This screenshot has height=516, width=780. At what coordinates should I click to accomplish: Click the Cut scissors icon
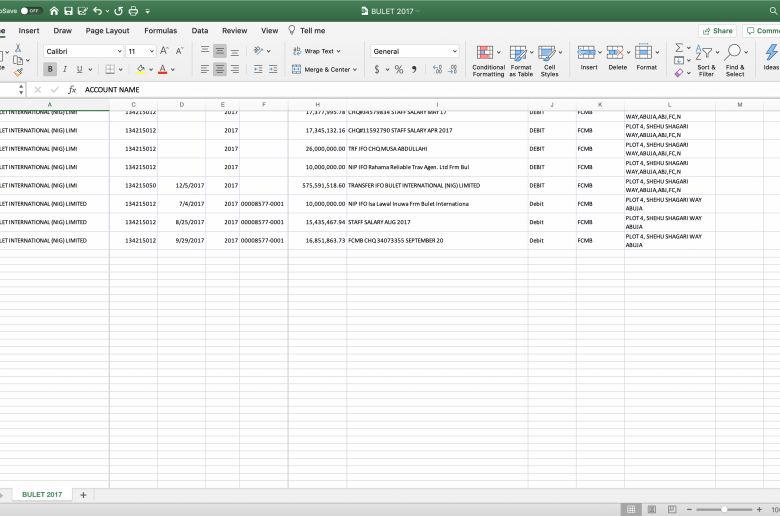coord(18,48)
